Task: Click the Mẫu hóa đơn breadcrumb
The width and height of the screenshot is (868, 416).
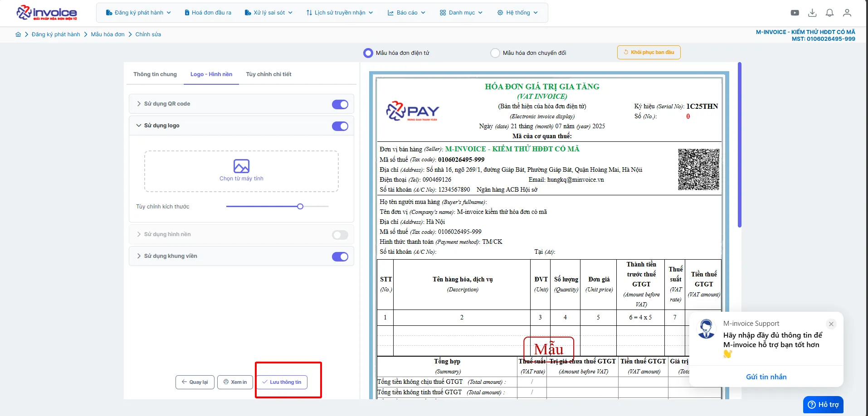Action: [x=107, y=34]
